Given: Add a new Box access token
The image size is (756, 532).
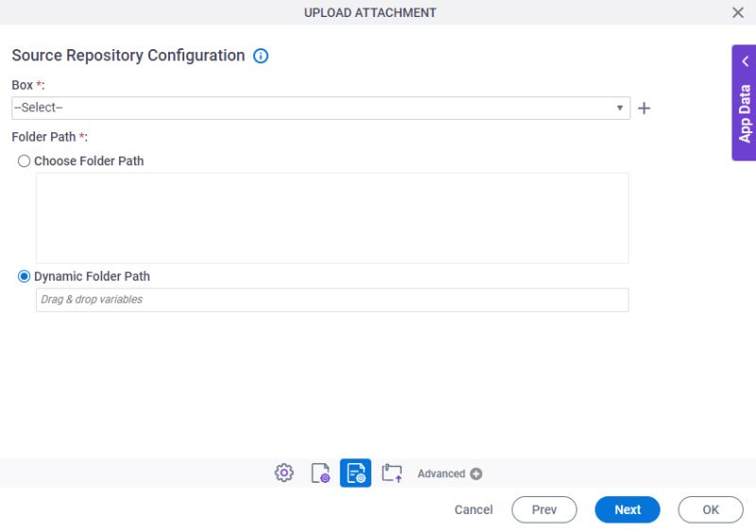Looking at the screenshot, I should pyautogui.click(x=644, y=108).
